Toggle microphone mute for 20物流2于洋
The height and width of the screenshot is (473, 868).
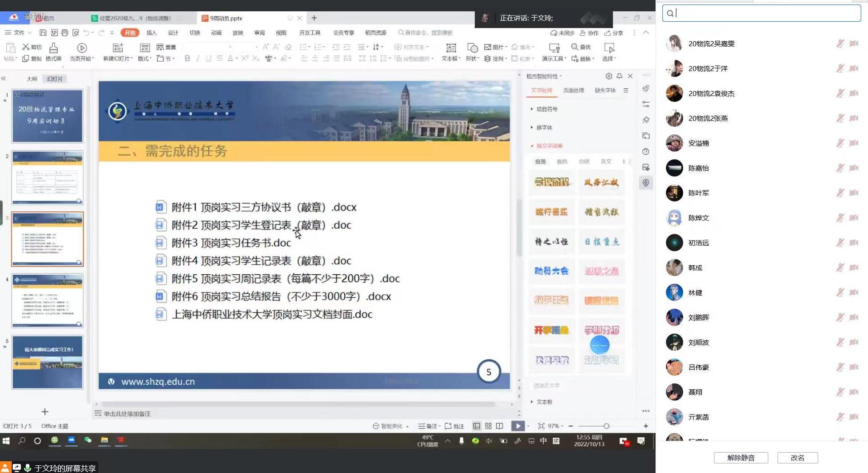click(840, 68)
